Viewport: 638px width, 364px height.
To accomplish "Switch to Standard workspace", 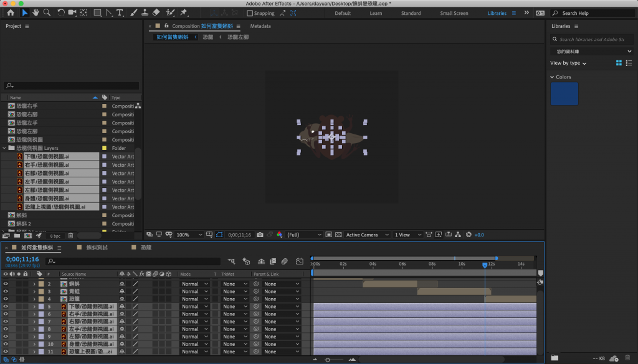I will (411, 13).
